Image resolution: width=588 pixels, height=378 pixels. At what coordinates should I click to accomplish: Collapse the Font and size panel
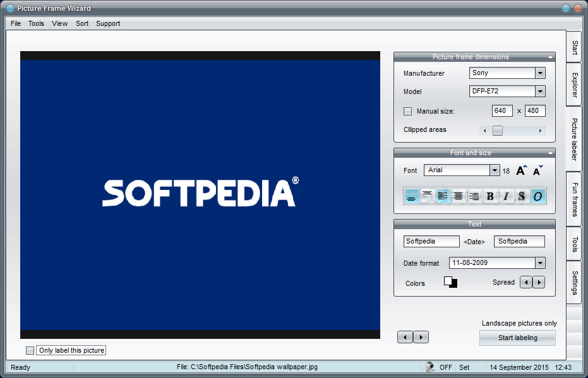pyautogui.click(x=550, y=153)
